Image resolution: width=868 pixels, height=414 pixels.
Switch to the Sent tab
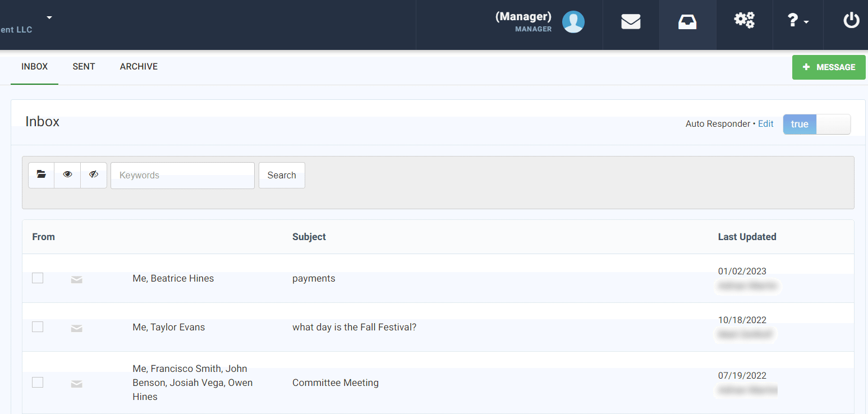coord(84,67)
